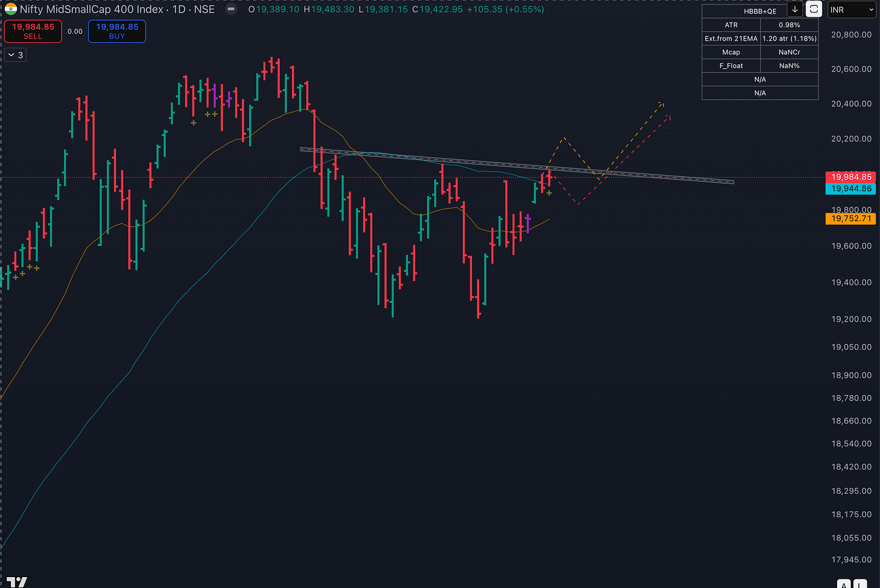Click the F_Float label cell
Image resolution: width=880 pixels, height=588 pixels.
pyautogui.click(x=731, y=66)
